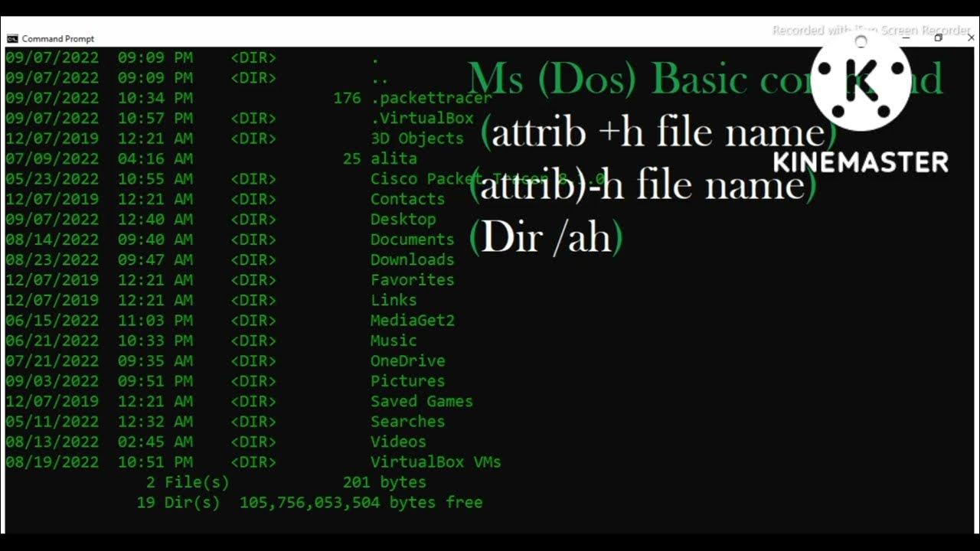Click the time 10:55 AM
This screenshot has width=980, height=551.
point(155,179)
